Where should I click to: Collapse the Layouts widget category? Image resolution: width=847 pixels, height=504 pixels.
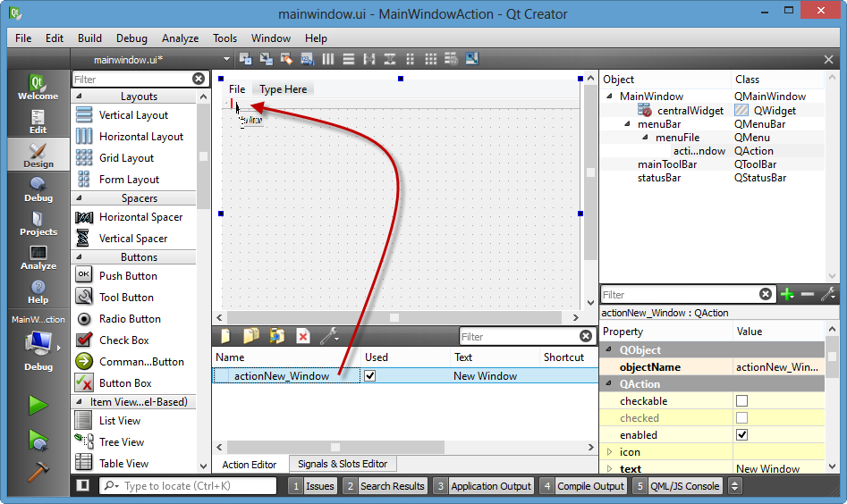tap(80, 96)
